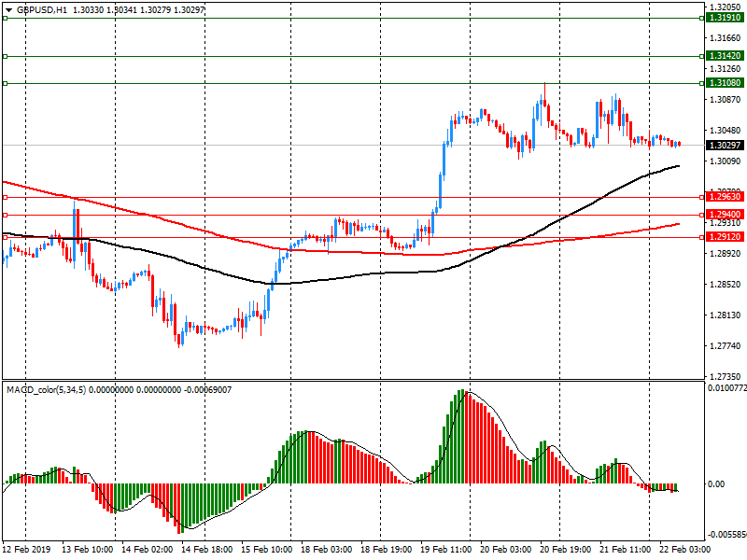This screenshot has height=560, width=747.
Task: Select the red 1.29400 price level label
Action: click(x=725, y=215)
